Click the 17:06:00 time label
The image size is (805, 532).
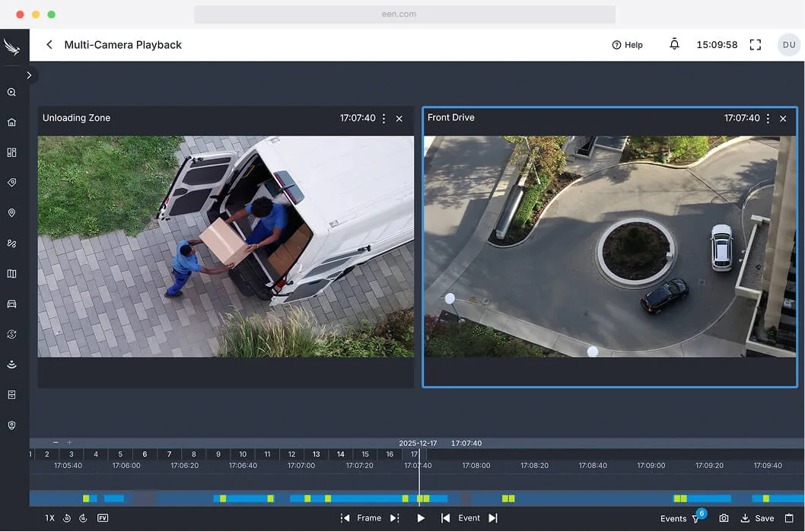click(126, 465)
